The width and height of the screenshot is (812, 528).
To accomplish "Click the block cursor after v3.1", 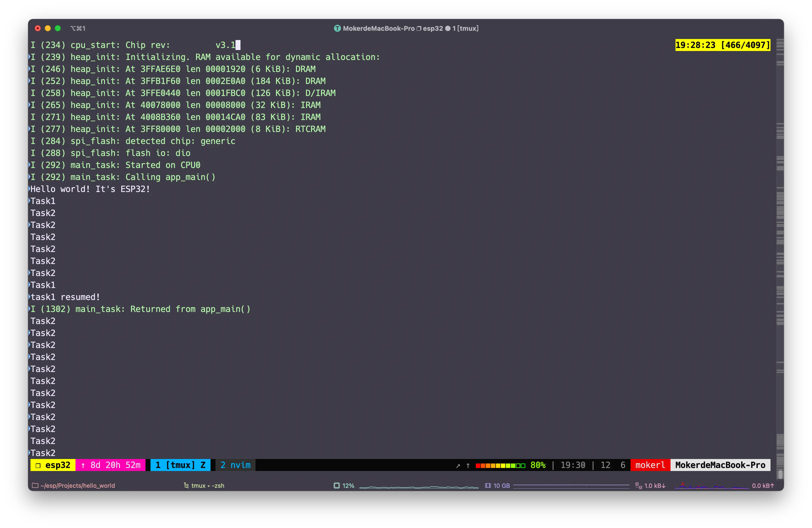I will pyautogui.click(x=238, y=45).
